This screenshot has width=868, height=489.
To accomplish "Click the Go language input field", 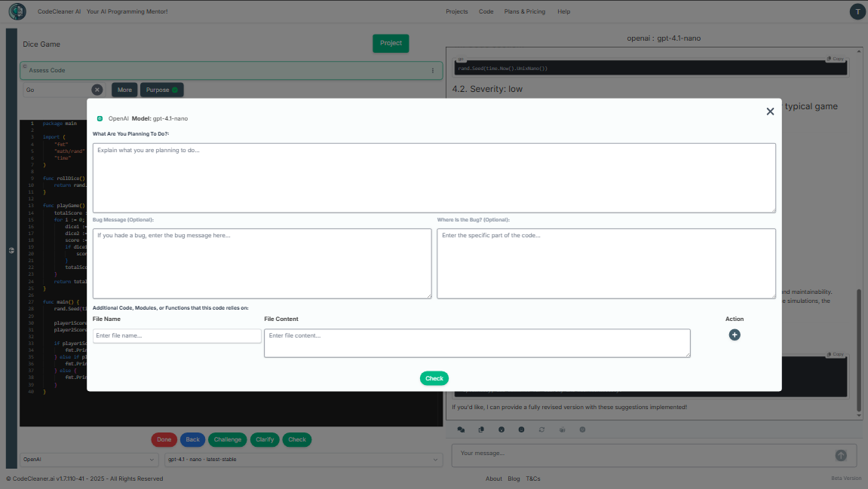I will [57, 90].
